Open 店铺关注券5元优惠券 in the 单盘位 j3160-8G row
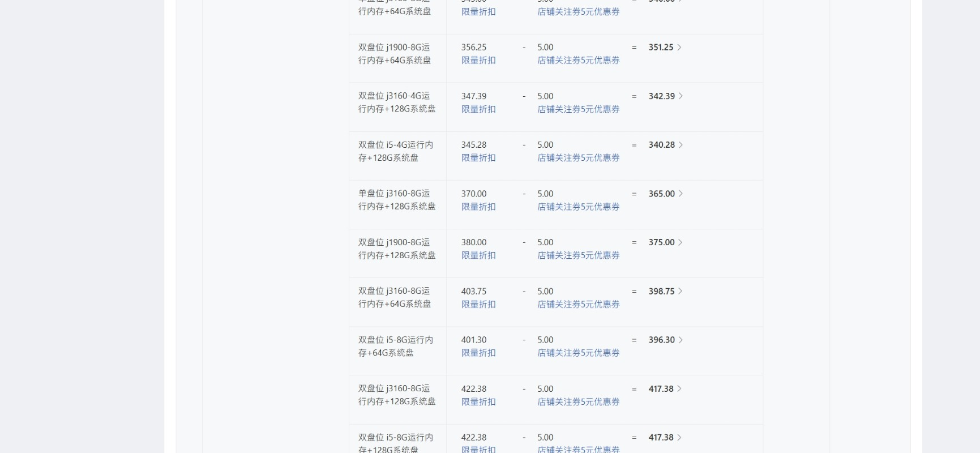Image resolution: width=980 pixels, height=453 pixels. point(579,207)
